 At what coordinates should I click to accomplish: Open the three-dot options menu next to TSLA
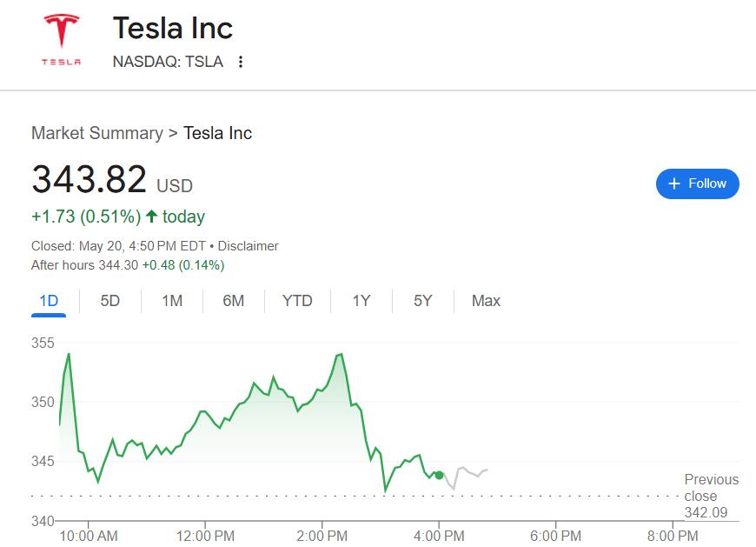(241, 62)
